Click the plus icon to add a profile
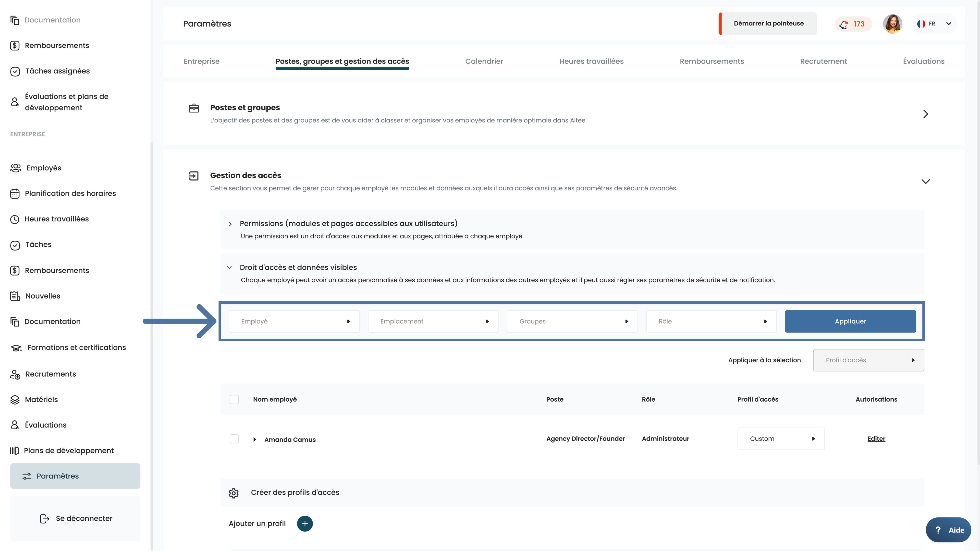The width and height of the screenshot is (980, 551). [x=305, y=524]
